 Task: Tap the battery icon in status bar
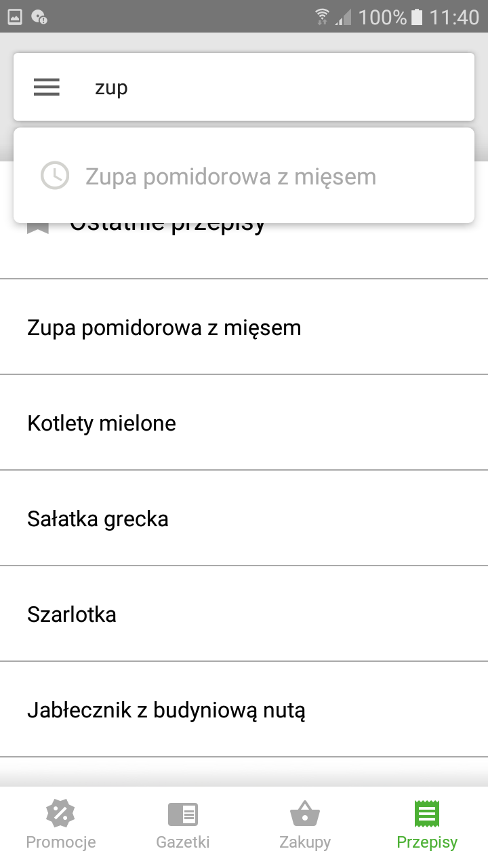point(417,17)
